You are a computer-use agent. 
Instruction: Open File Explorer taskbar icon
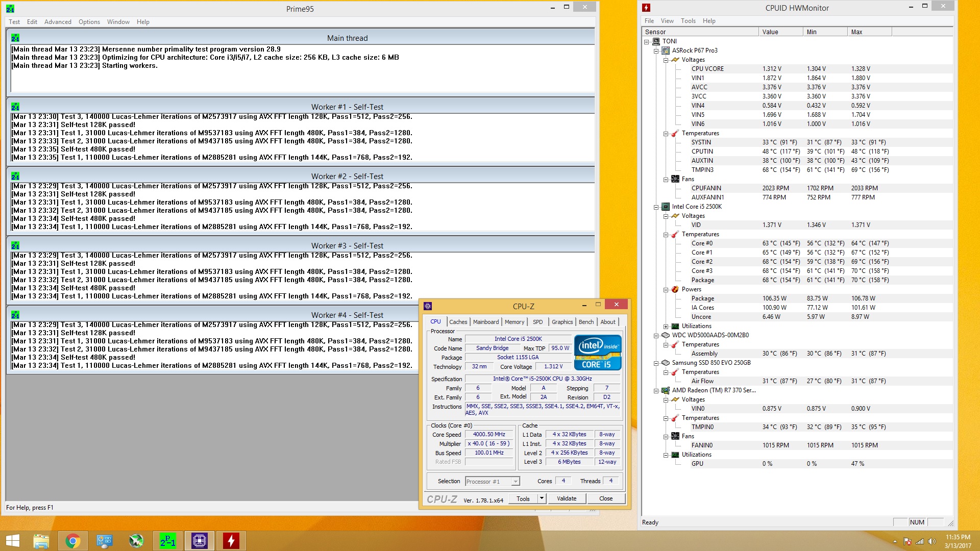tap(41, 541)
